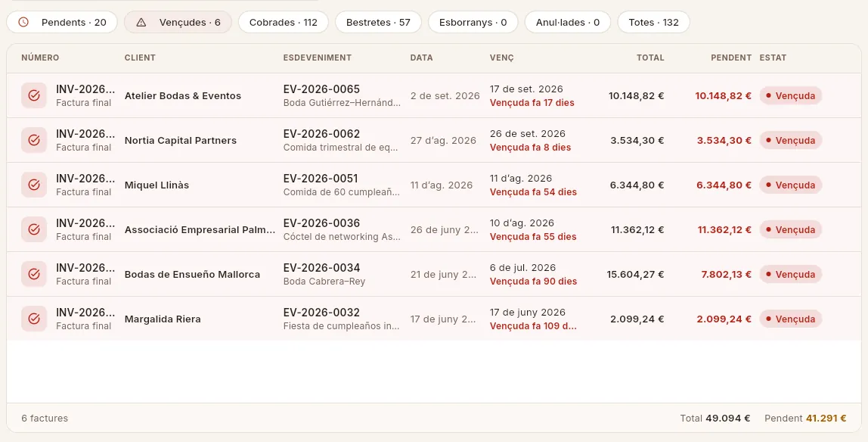Sort by ESDEVENIMENT column header
The width and height of the screenshot is (868, 442).
(x=318, y=58)
